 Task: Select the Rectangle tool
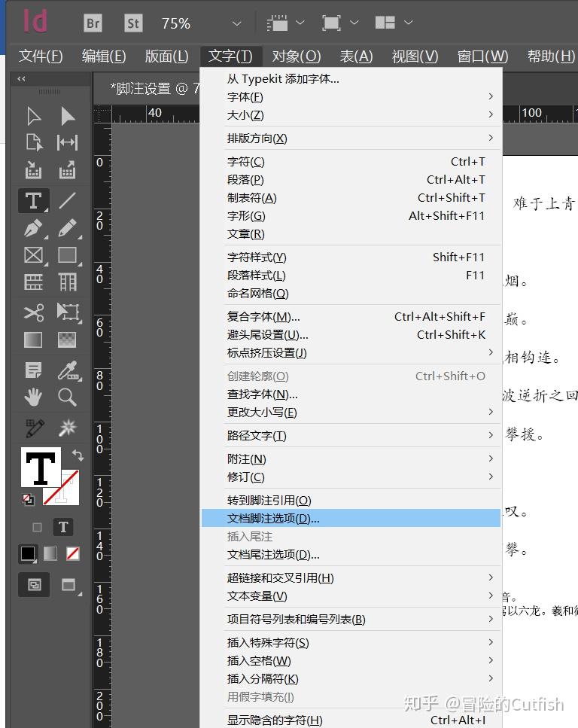67,255
